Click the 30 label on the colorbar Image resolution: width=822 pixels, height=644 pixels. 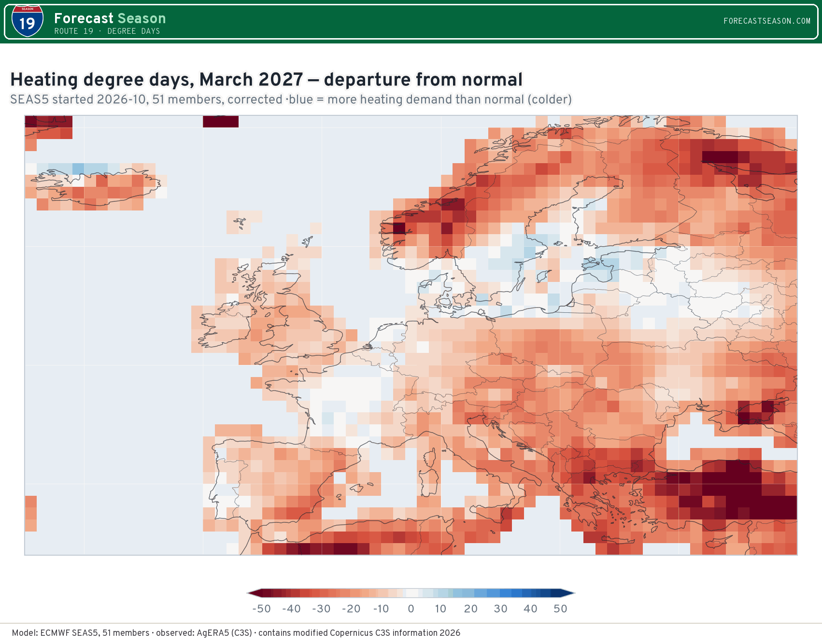501,609
